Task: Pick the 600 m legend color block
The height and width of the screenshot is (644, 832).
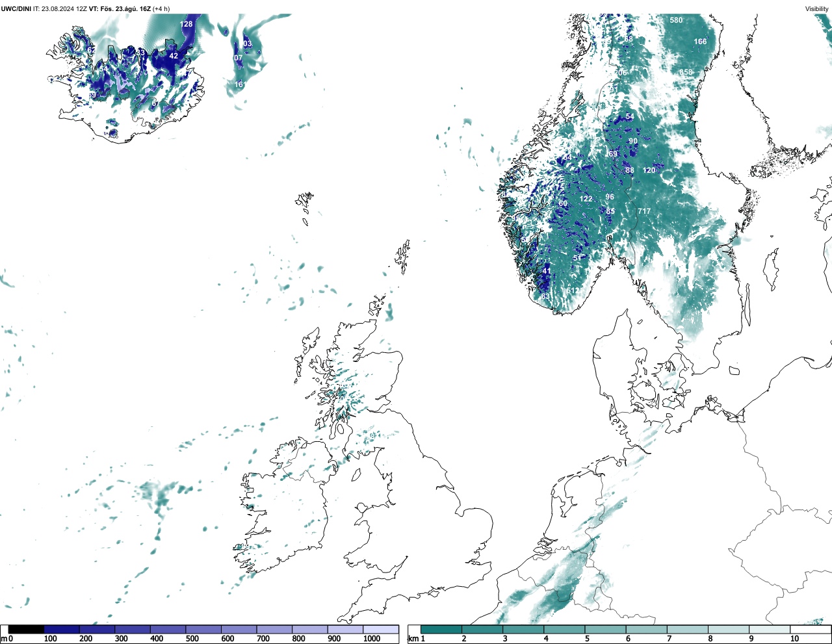Action: coord(239,629)
